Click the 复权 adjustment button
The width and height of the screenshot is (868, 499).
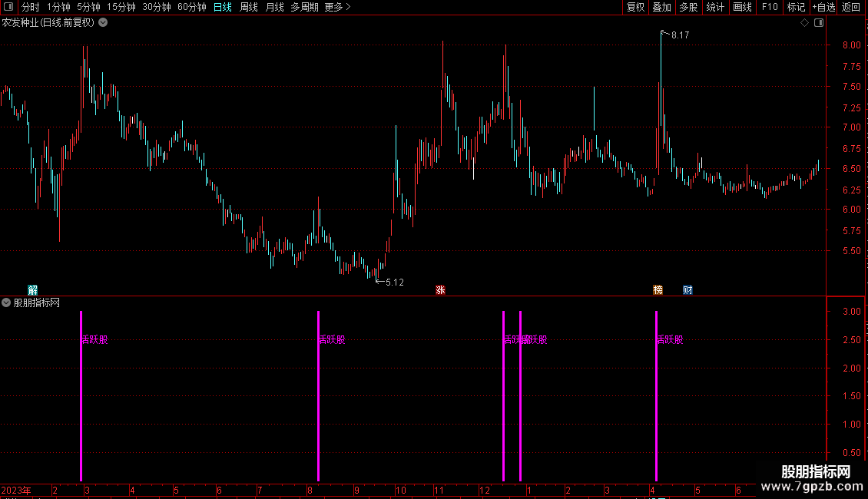pyautogui.click(x=635, y=7)
